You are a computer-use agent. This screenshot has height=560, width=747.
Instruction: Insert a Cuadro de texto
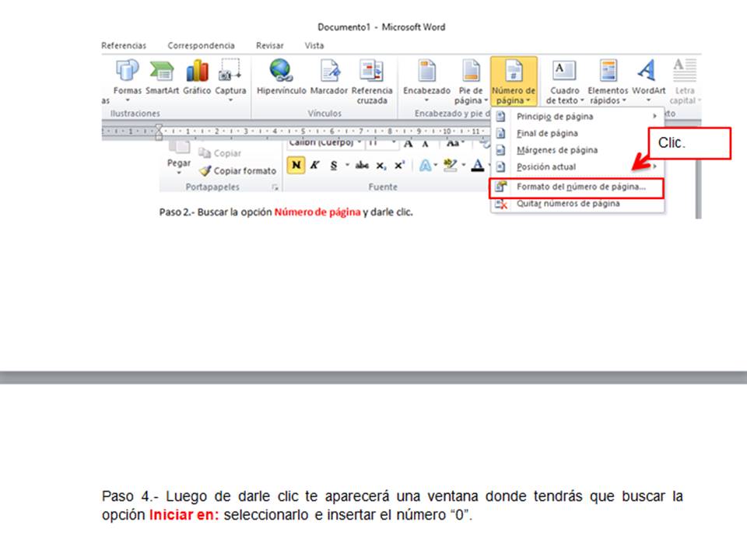tap(565, 82)
